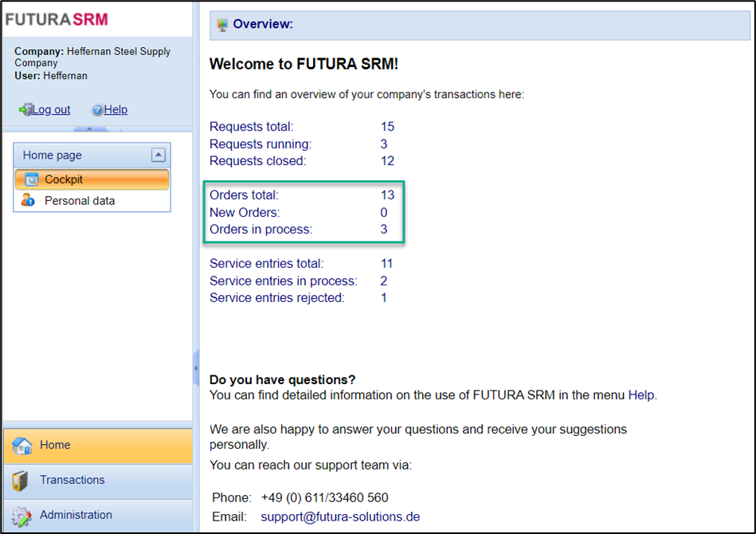Collapse the Home page panel

159,155
